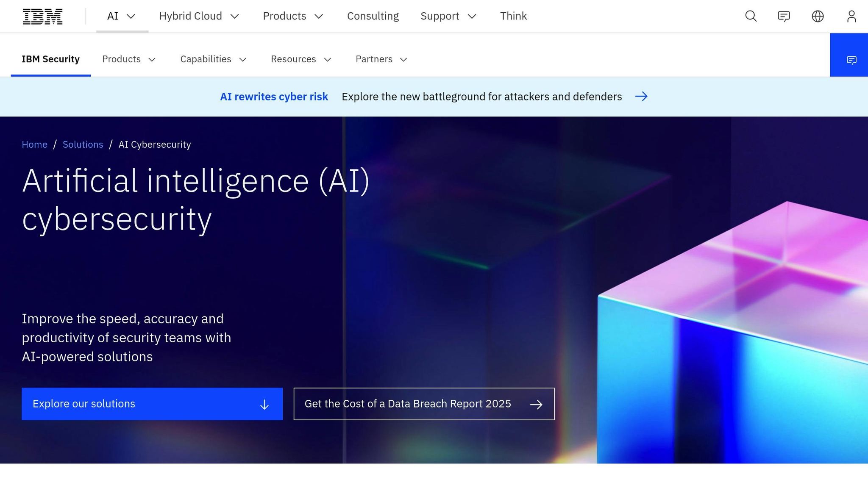
Task: Open the Think menu item
Action: tap(513, 16)
